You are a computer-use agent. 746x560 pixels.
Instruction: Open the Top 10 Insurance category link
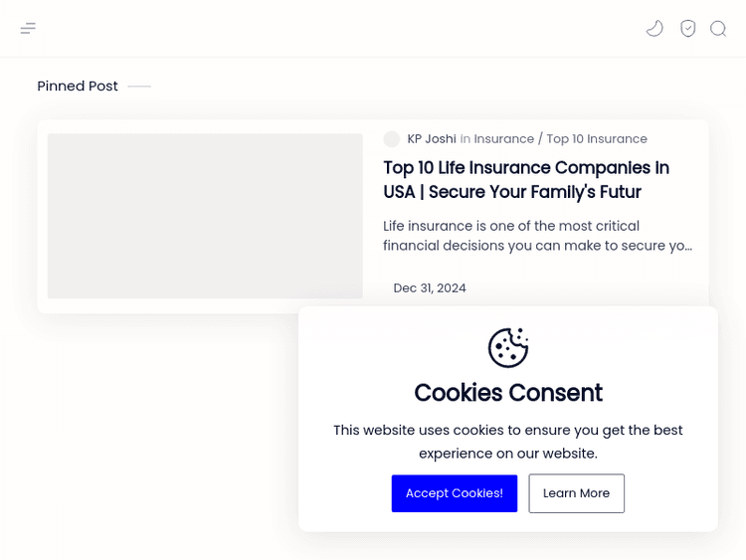597,139
